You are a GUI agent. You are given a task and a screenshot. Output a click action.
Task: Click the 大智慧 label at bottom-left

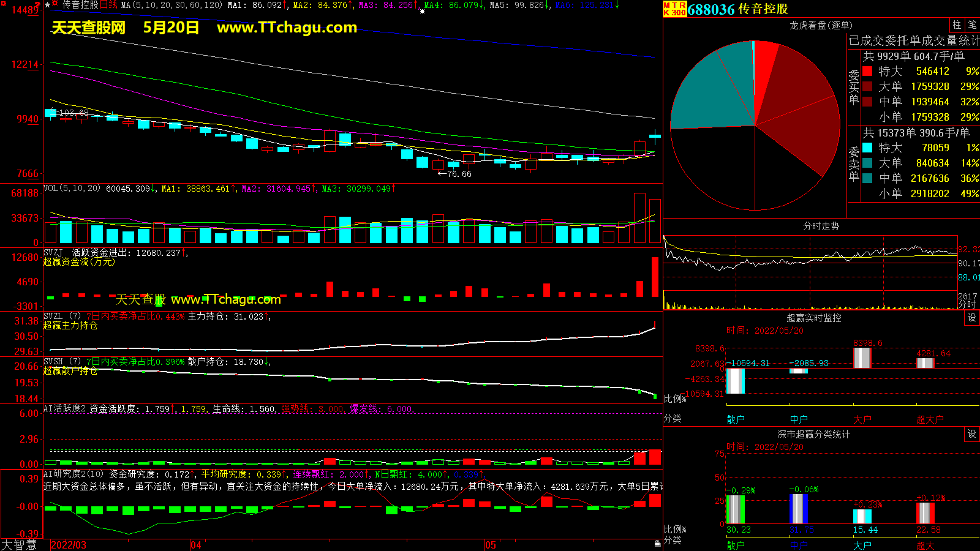19,545
